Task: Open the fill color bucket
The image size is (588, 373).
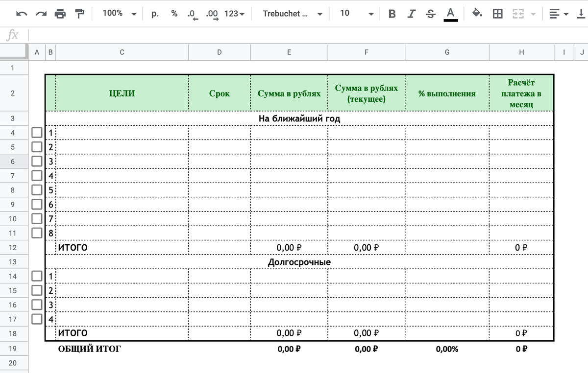Action: click(477, 14)
